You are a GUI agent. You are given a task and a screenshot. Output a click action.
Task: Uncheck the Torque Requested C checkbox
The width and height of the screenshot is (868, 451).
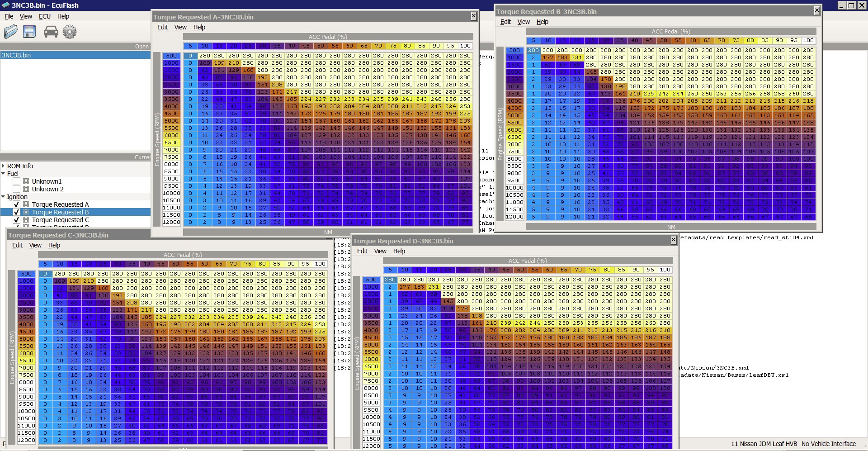(x=17, y=220)
